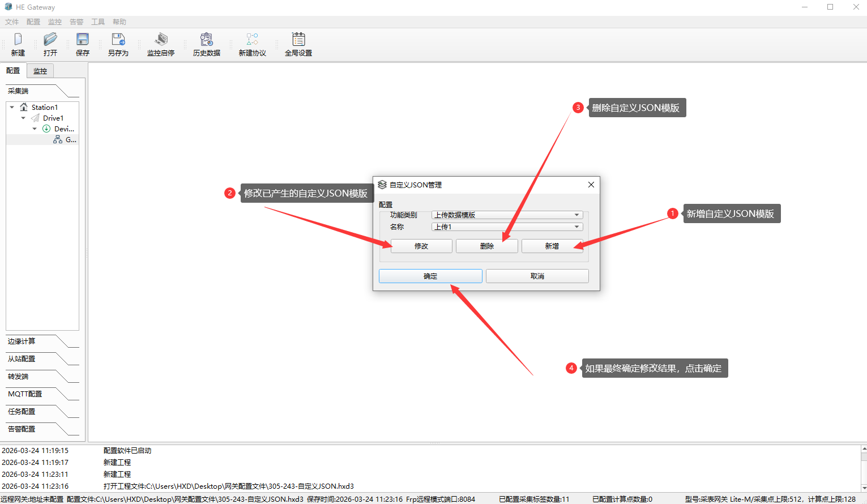Open the 全局设置 global settings icon

[x=298, y=40]
